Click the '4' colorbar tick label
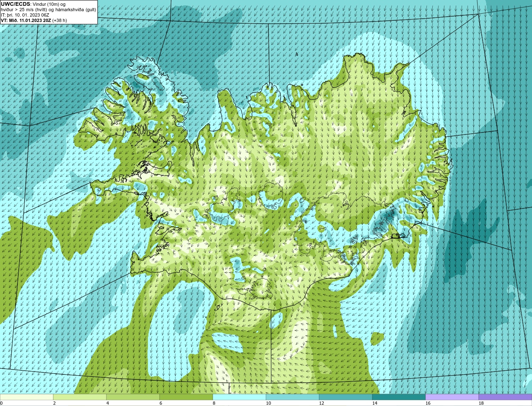The image size is (532, 406). coord(108,403)
